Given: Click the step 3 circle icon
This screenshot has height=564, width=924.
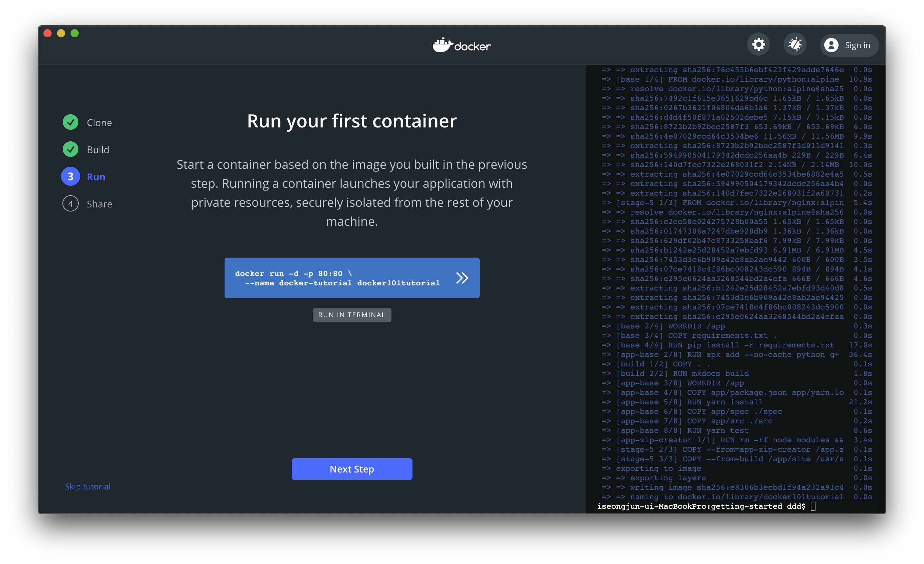Looking at the screenshot, I should pos(71,177).
